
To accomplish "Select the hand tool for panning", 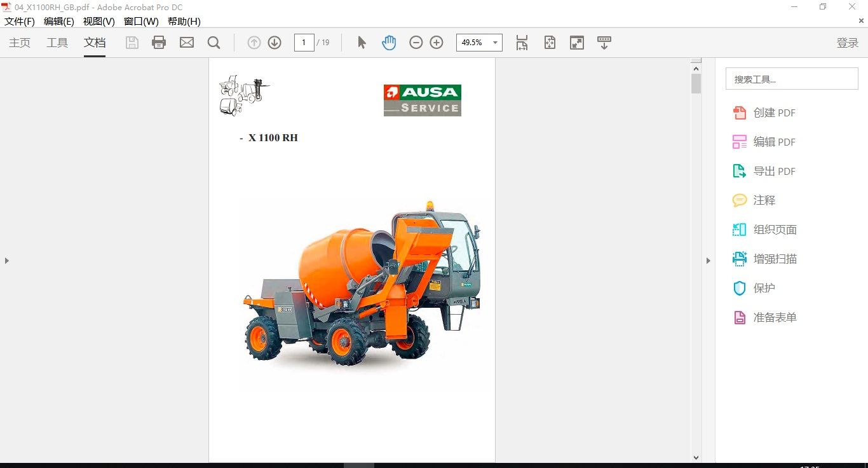I will [388, 42].
